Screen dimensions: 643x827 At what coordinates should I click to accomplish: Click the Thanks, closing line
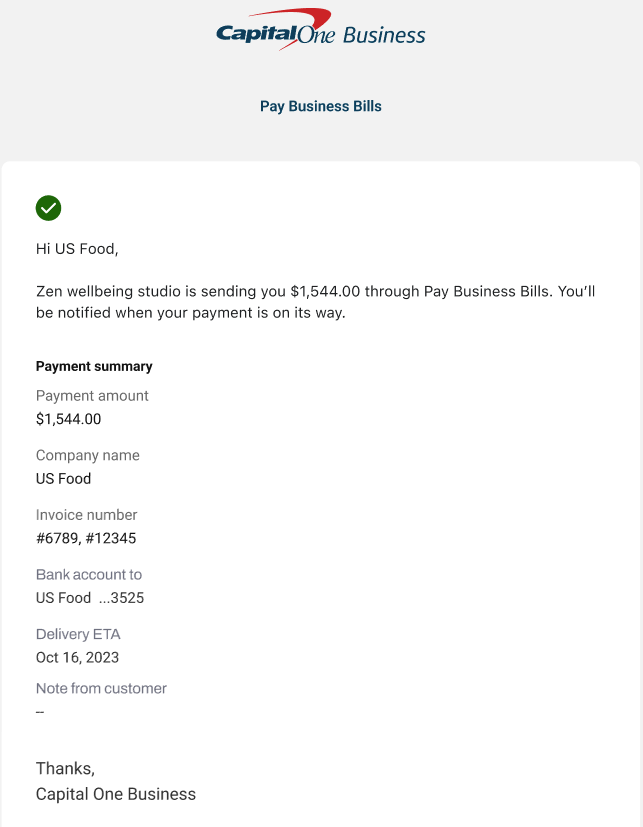[x=65, y=768]
